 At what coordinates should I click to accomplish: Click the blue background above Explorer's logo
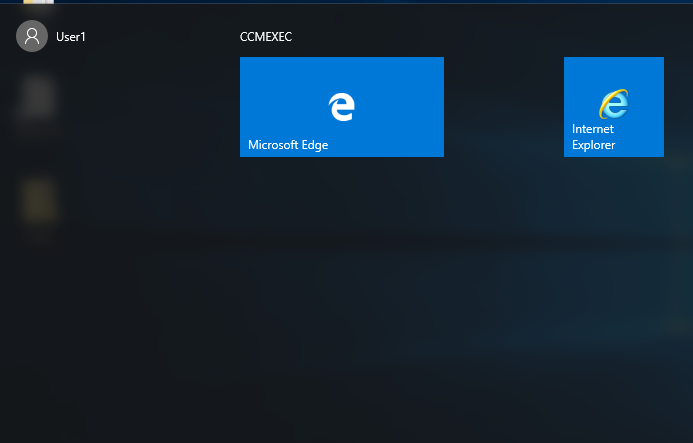613,70
